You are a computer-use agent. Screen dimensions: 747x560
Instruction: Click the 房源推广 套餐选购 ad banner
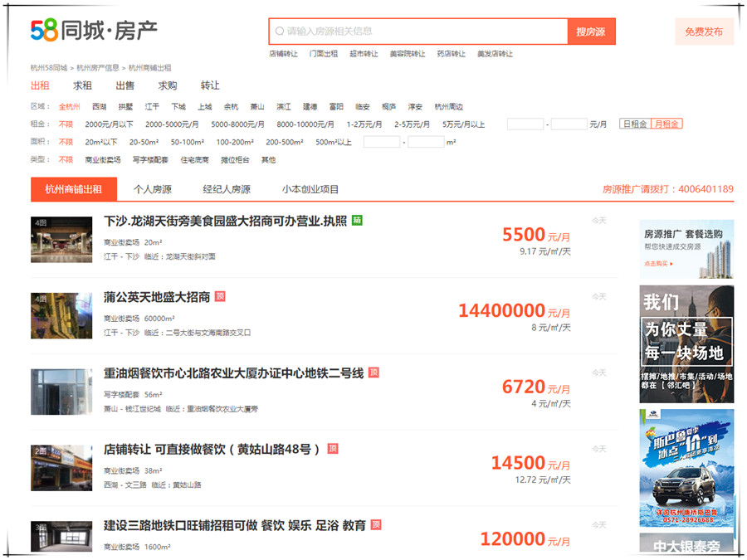pos(686,249)
